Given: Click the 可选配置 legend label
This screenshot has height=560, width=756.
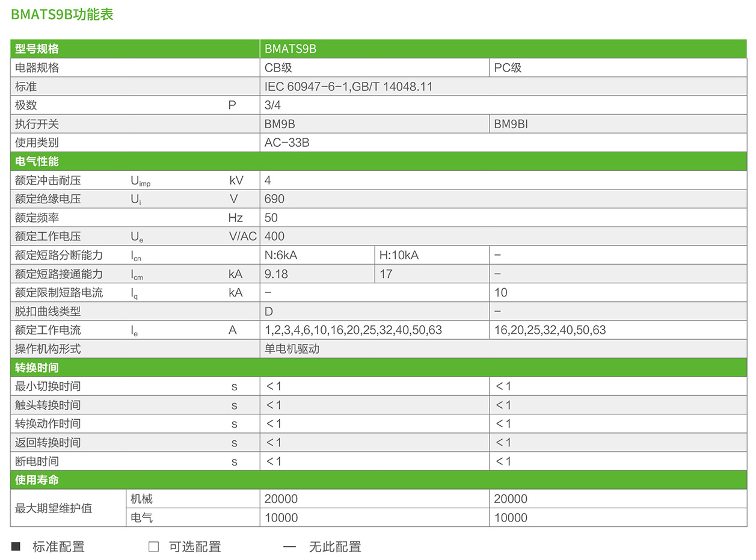Looking at the screenshot, I should [195, 547].
